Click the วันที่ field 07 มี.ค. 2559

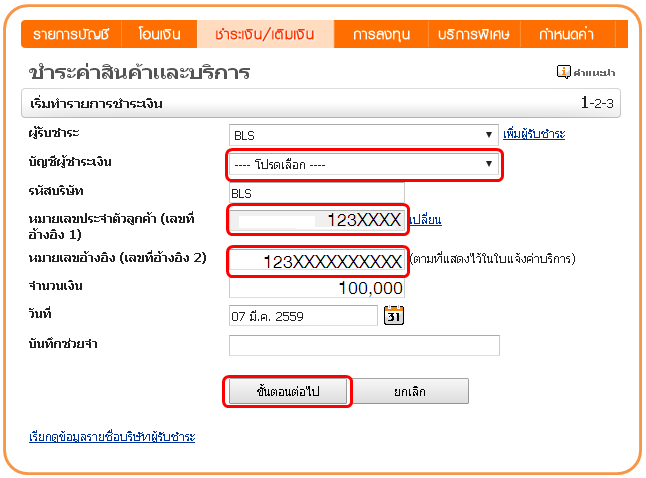[303, 316]
